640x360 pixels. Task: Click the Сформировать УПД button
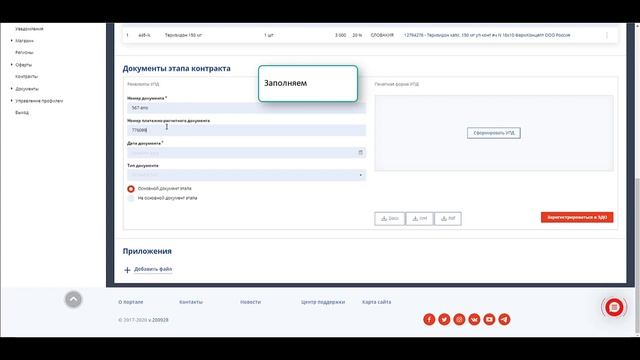pos(494,133)
